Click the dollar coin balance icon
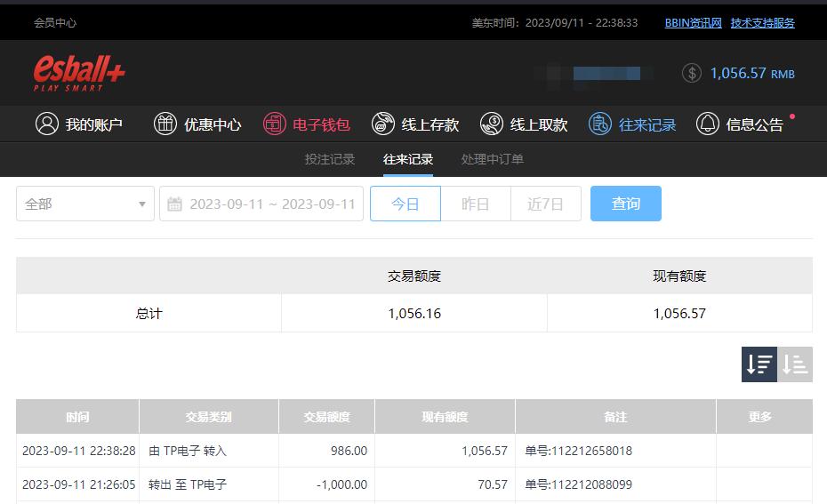This screenshot has height=504, width=827. pos(692,73)
